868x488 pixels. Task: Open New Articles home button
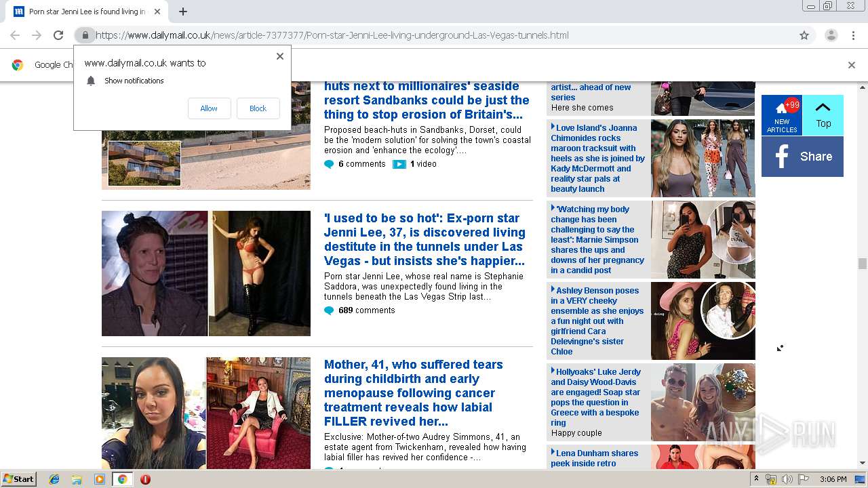782,115
